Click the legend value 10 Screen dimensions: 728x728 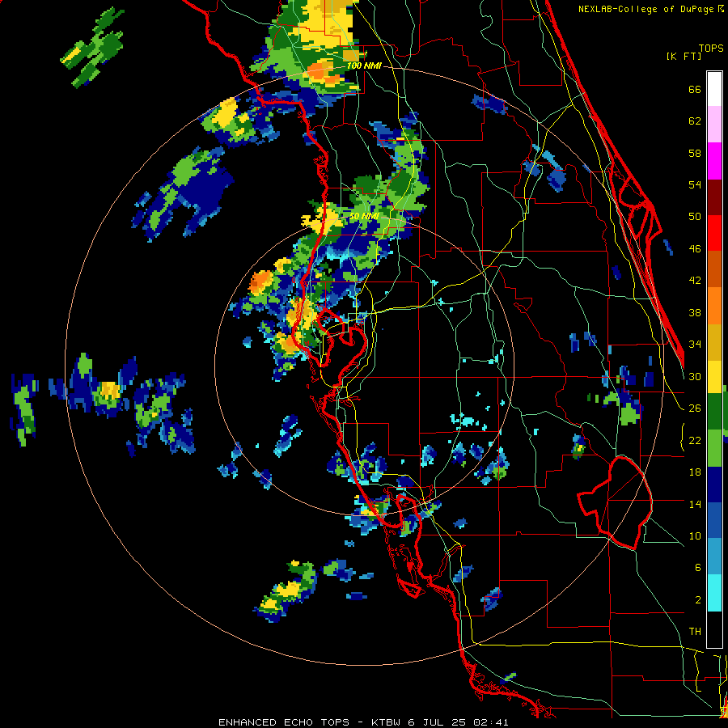point(695,536)
